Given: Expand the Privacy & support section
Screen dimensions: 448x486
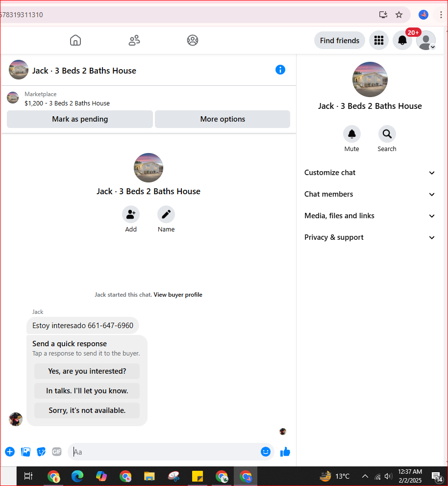Looking at the screenshot, I should coord(370,237).
